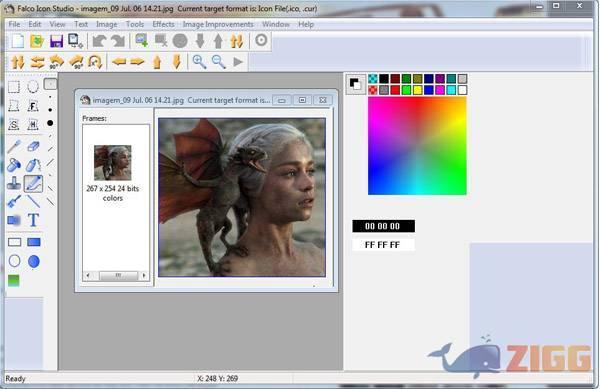Create a new blank icon file
This screenshot has width=600, height=389.
(x=18, y=41)
